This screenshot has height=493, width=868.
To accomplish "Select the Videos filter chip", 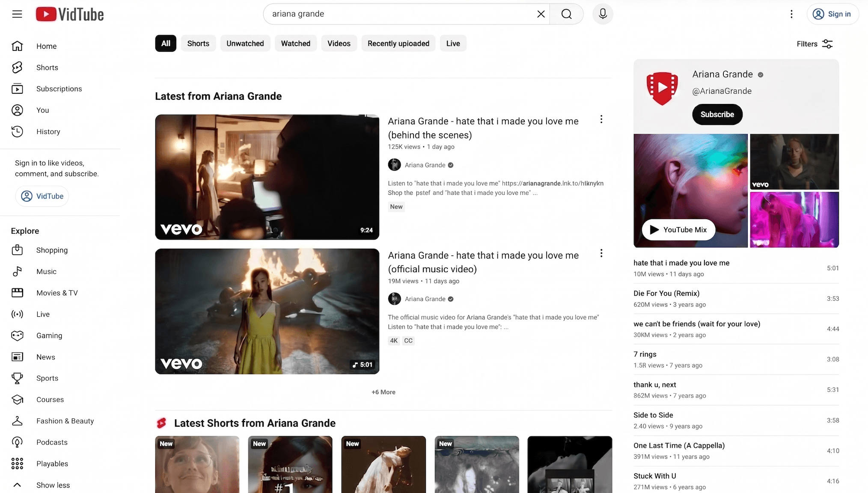I will (339, 44).
